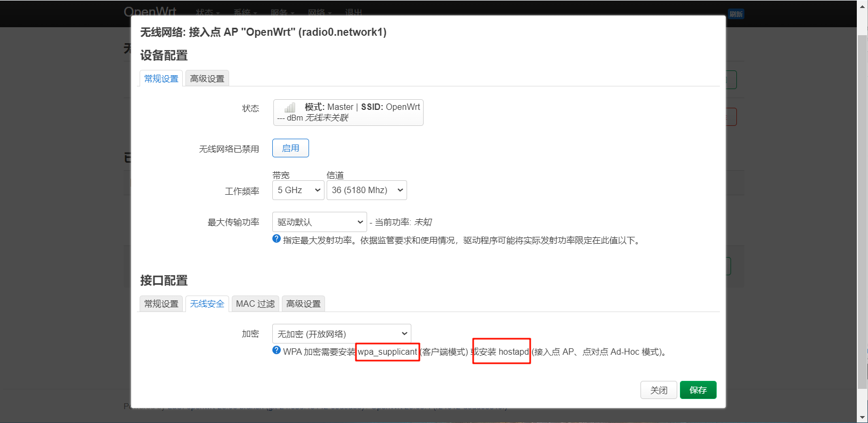868x423 pixels.
Task: Select the 无线安全 tab
Action: (x=207, y=304)
